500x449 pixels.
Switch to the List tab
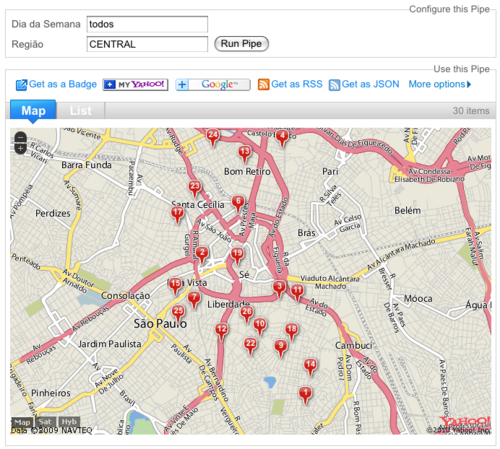[x=80, y=111]
